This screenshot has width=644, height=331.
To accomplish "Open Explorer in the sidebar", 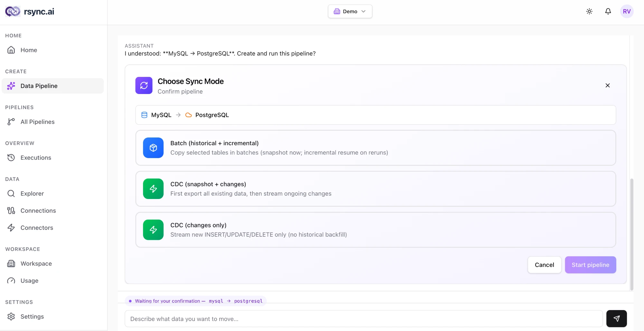I will point(52,193).
